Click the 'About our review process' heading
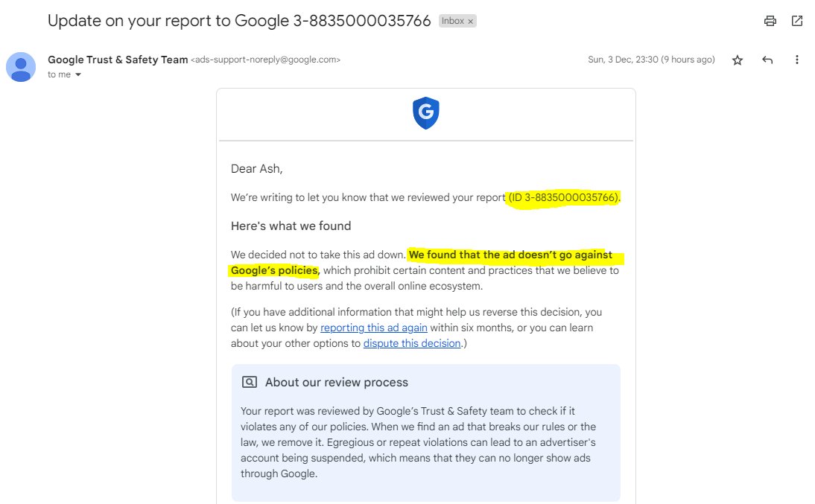 (336, 383)
